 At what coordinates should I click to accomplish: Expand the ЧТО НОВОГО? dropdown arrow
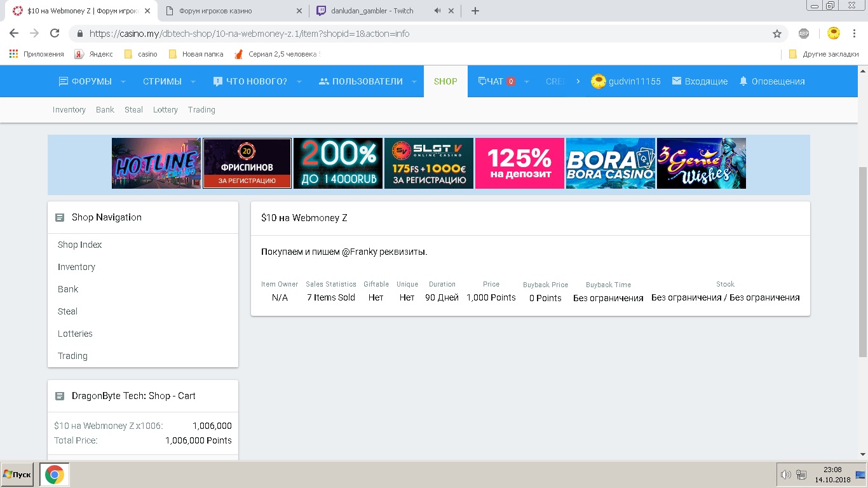click(299, 81)
